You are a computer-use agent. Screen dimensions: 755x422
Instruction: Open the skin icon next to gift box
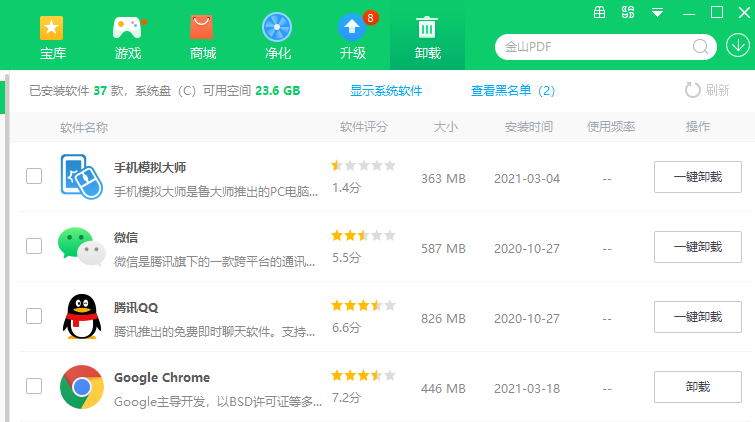(x=628, y=13)
